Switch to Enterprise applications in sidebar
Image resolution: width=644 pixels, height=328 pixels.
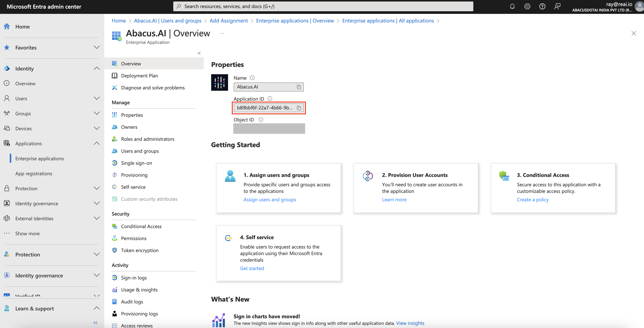tap(40, 158)
